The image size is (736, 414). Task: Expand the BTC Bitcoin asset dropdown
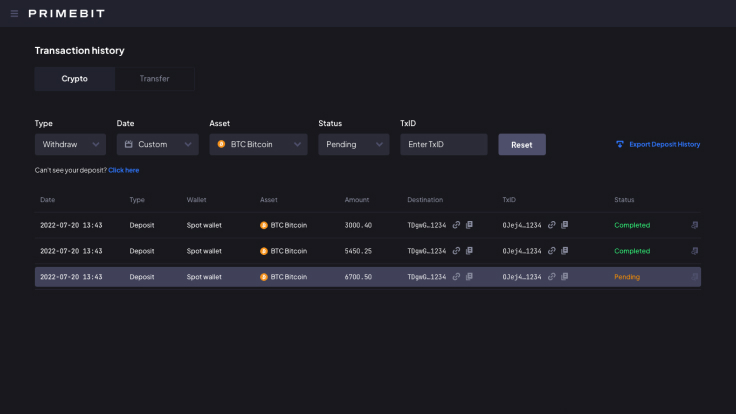pos(258,144)
